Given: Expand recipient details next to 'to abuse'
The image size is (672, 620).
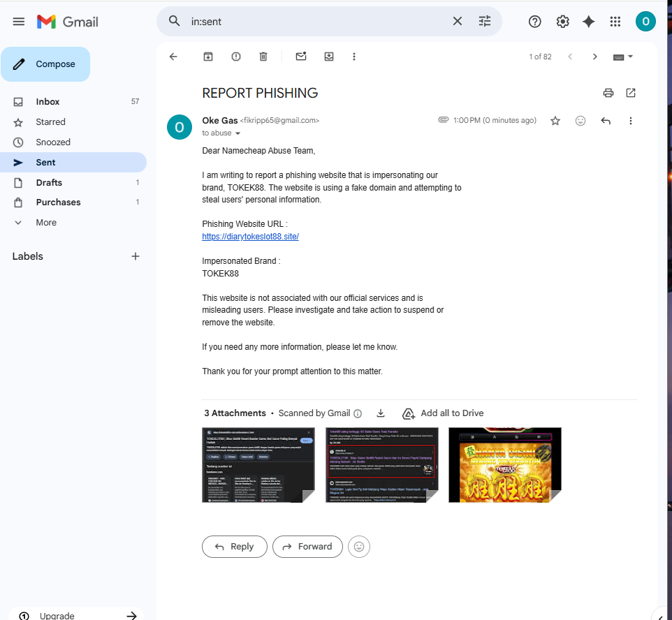Looking at the screenshot, I should pos(238,133).
